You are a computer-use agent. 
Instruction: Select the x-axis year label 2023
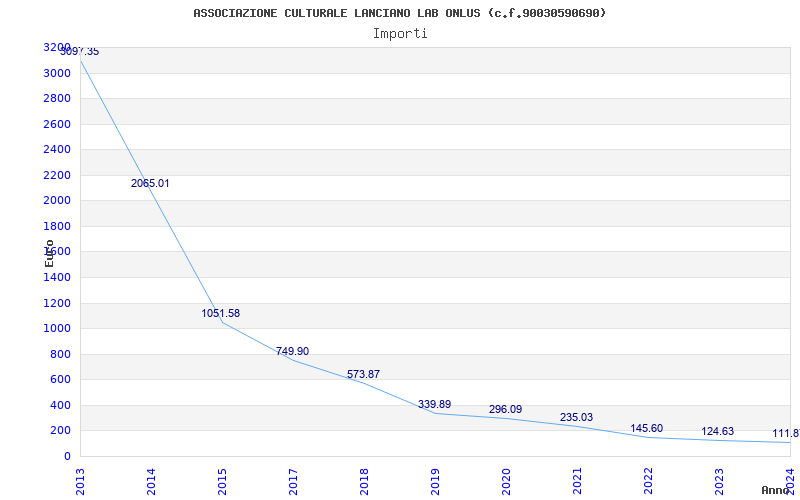[718, 482]
